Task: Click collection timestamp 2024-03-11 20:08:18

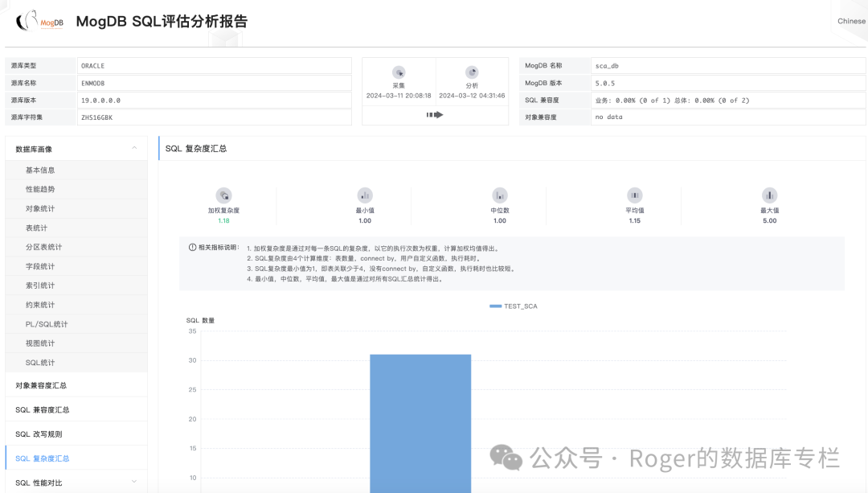Action: click(x=399, y=96)
